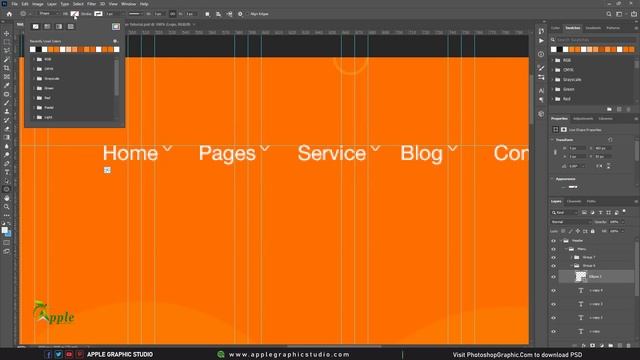Select the Hand tool
This screenshot has height=360, width=640.
click(x=7, y=198)
